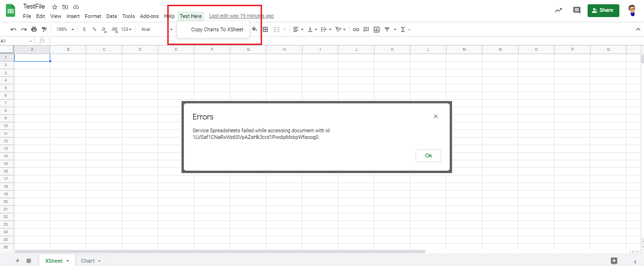Screen dimensions: 644x266
Task: Click the green Share button
Action: pos(603,10)
